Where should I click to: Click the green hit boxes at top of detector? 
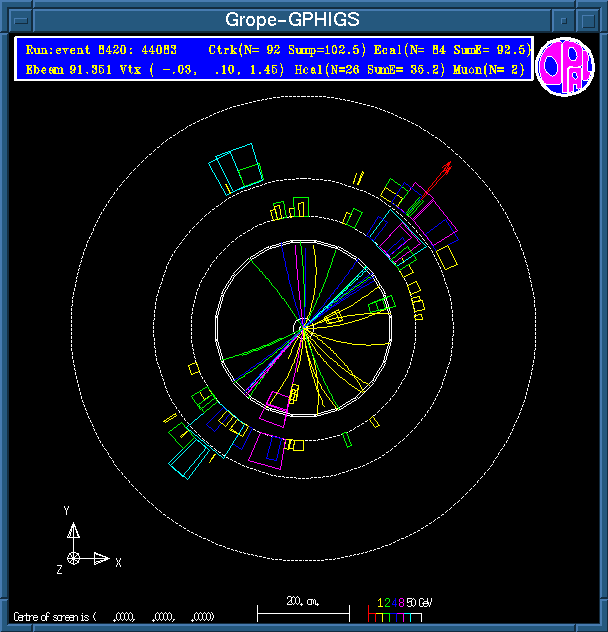(291, 208)
